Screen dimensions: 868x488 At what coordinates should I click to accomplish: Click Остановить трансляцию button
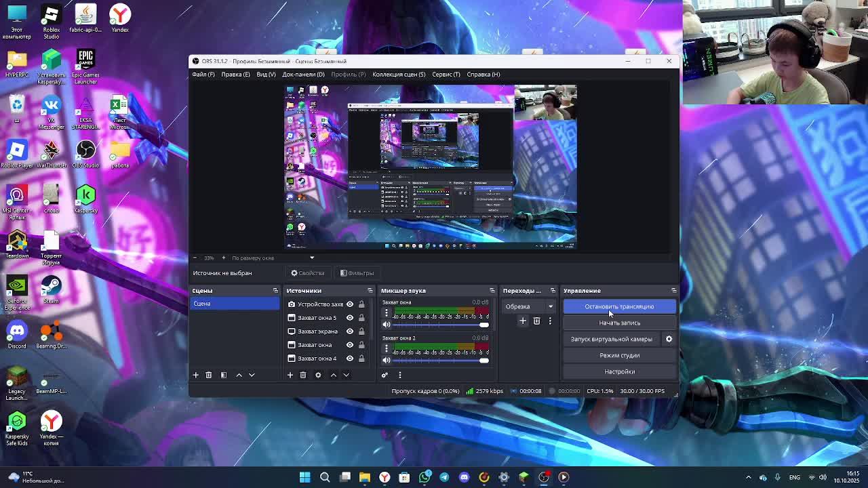[619, 306]
